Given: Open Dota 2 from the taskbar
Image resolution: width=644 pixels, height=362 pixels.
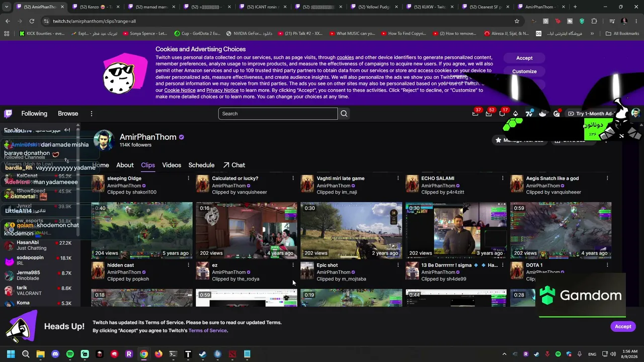Looking at the screenshot, I should pos(232,354).
